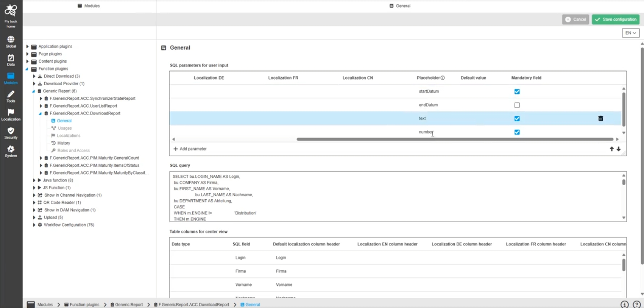Open the EN language dropdown
Image resolution: width=644 pixels, height=308 pixels.
(631, 33)
